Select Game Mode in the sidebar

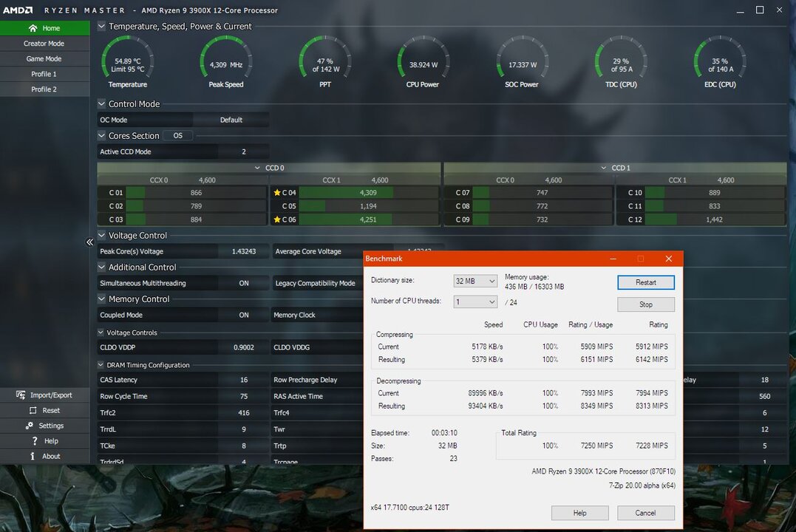point(44,59)
